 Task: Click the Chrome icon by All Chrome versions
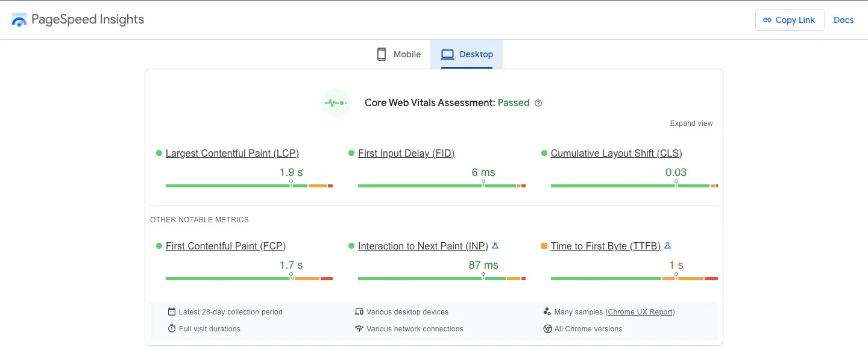click(x=547, y=329)
